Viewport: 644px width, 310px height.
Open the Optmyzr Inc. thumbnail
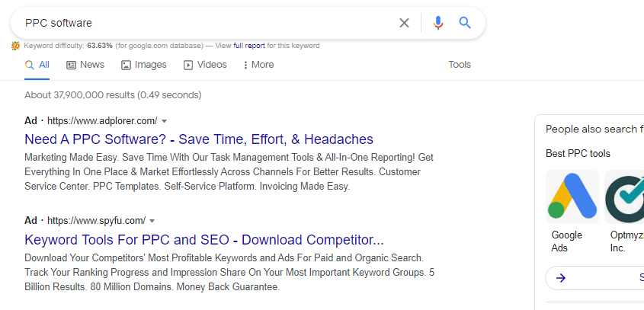624,197
